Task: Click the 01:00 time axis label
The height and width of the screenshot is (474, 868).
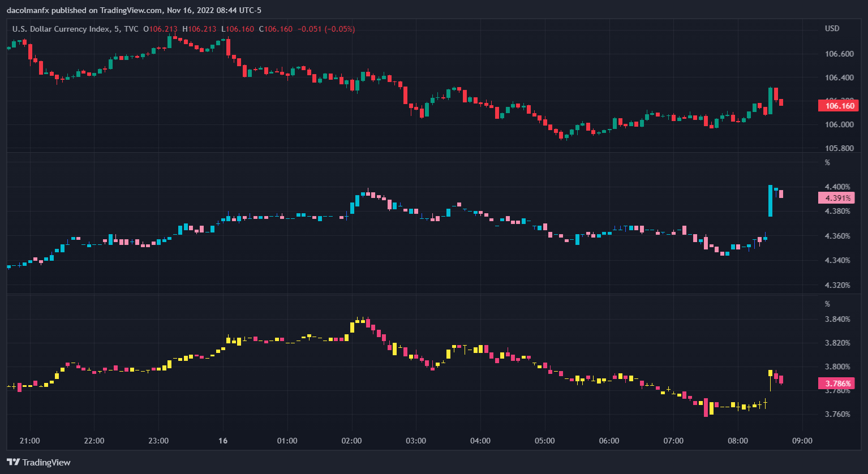Action: [x=287, y=441]
